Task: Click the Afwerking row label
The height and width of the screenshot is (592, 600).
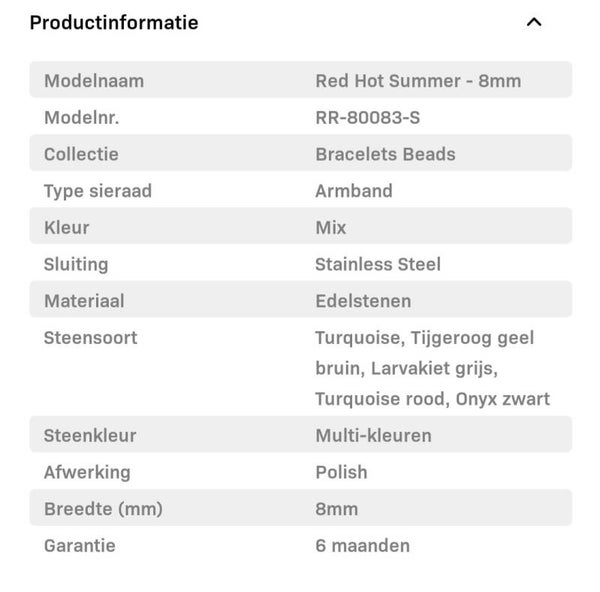Action: [87, 472]
